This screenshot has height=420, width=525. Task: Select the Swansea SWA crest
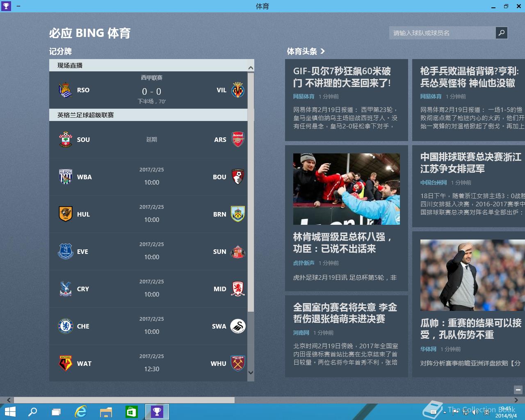(238, 326)
